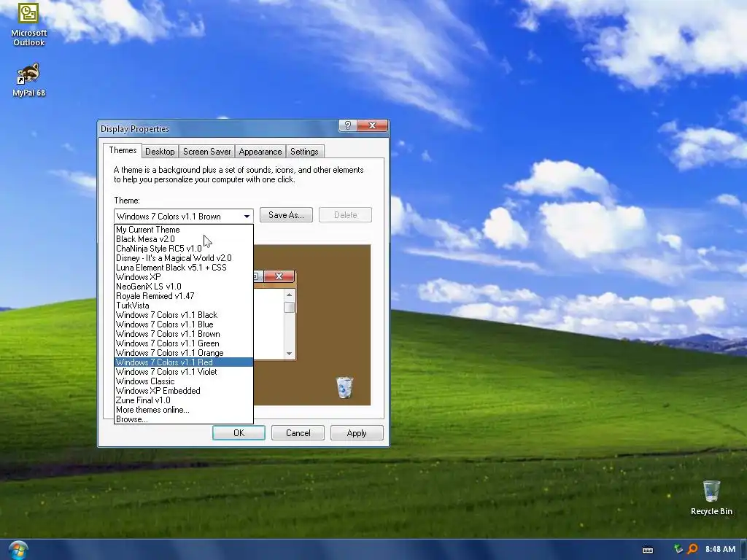Choose Windows 7 Colors v1.1 Violet
Viewport: 747px width, 560px height.
[183, 372]
